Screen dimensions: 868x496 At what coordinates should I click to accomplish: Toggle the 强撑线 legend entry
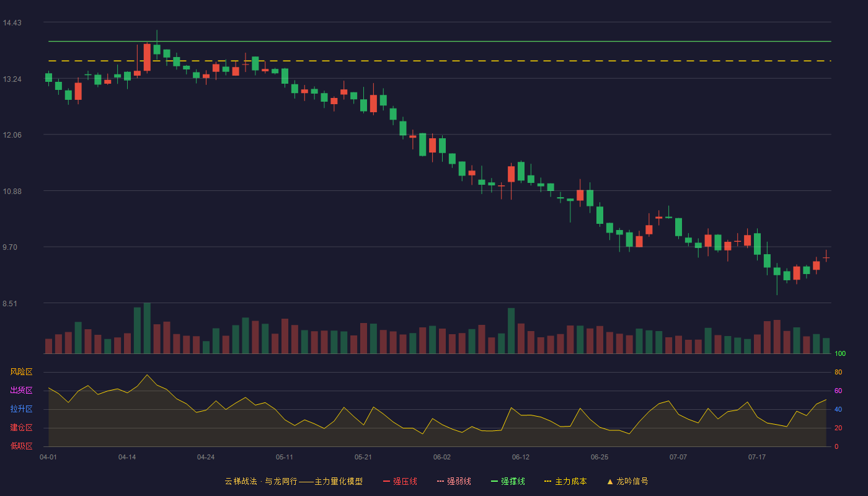pos(508,481)
